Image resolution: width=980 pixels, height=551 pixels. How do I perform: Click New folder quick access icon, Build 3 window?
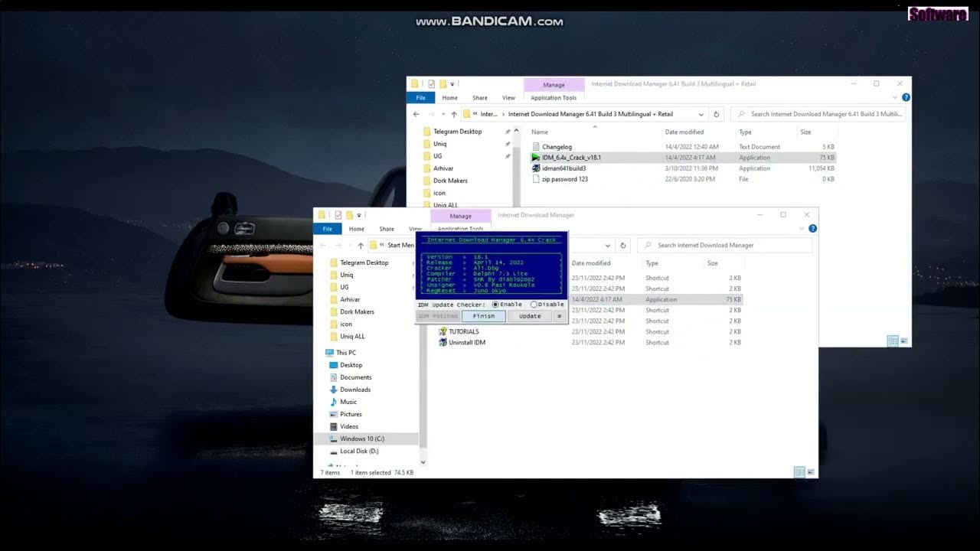[443, 84]
